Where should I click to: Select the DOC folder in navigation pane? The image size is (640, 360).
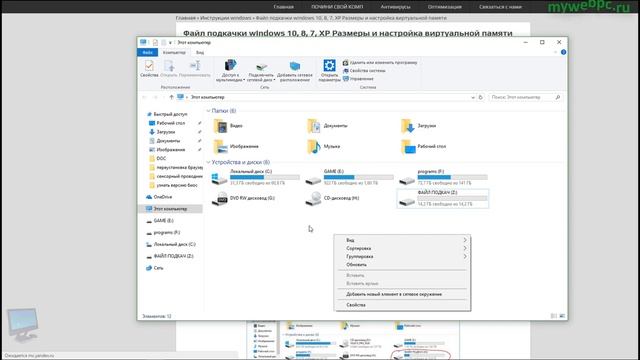161,158
